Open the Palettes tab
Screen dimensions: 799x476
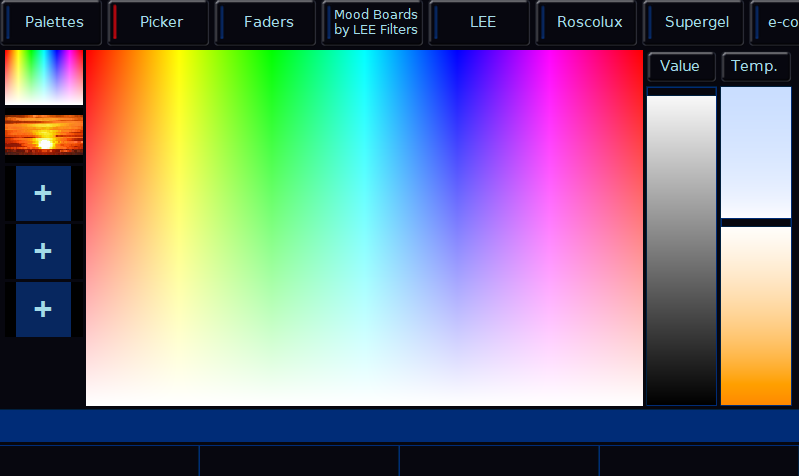tap(51, 22)
